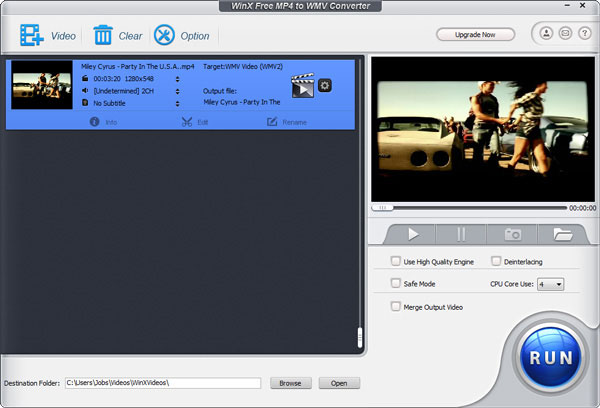Viewport: 600px width, 408px height.
Task: Click the blue RUN button
Action: [551, 357]
